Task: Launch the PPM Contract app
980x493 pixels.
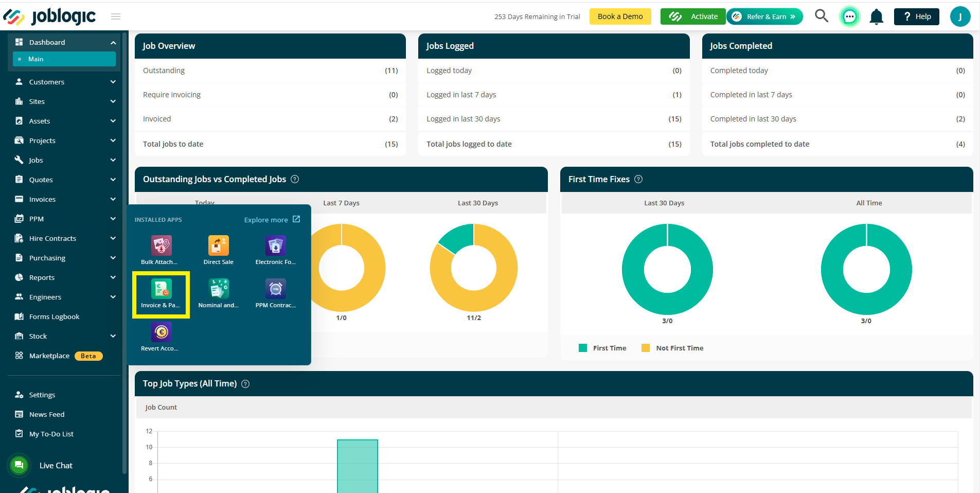Action: (276, 289)
